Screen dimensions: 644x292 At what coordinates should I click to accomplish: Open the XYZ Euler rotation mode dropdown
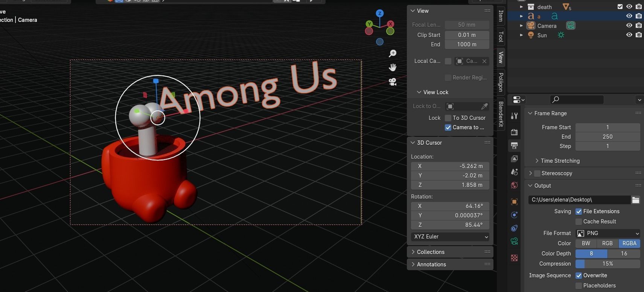pos(450,237)
